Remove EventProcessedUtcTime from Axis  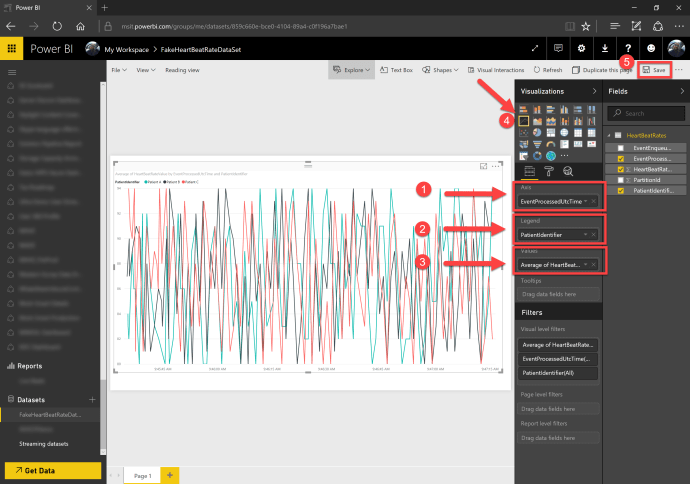[594, 201]
